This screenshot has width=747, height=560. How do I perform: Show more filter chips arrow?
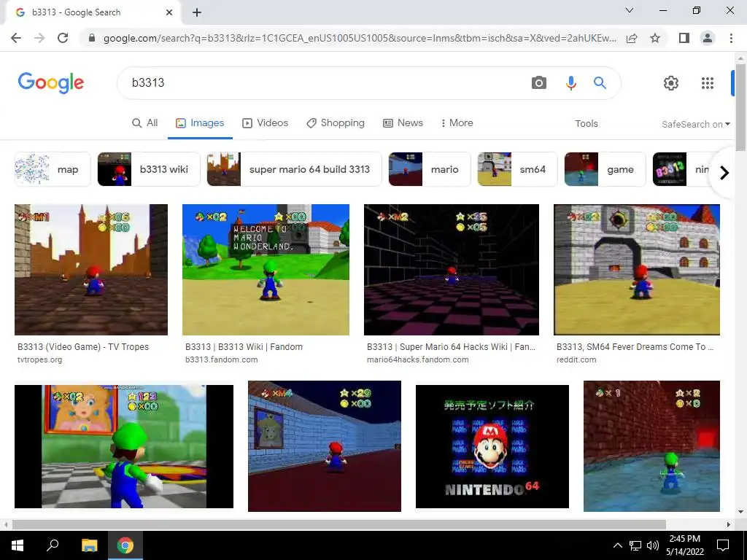tap(724, 172)
